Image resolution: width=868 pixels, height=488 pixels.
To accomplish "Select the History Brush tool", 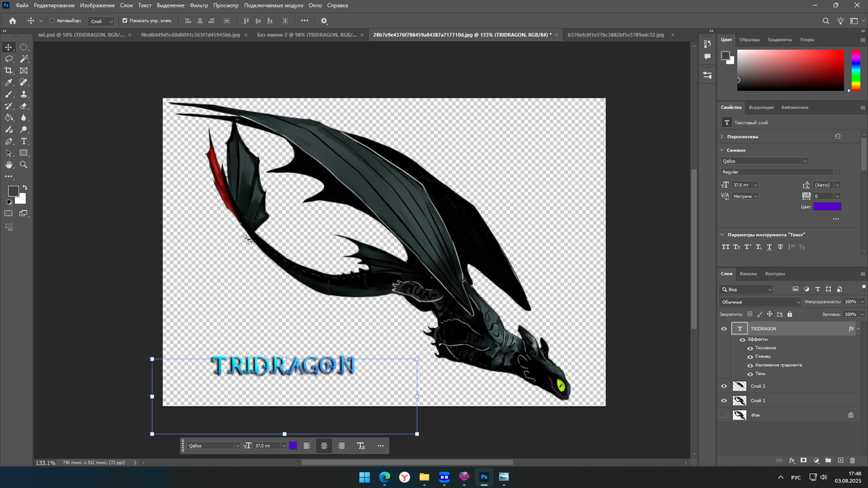I will tap(9, 106).
